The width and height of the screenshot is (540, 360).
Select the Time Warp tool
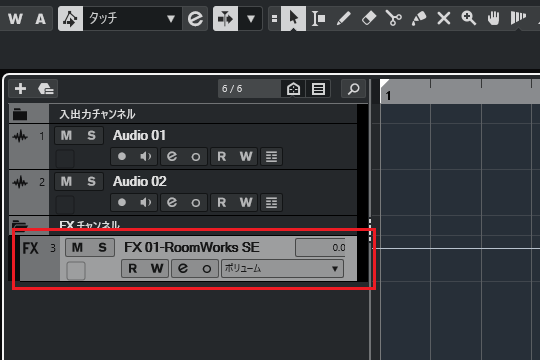pyautogui.click(x=518, y=18)
